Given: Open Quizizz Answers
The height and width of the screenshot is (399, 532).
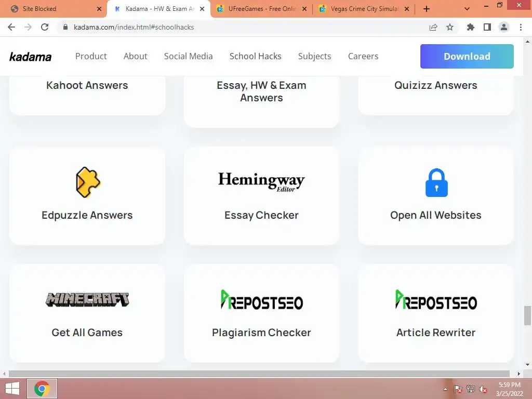Looking at the screenshot, I should pyautogui.click(x=436, y=85).
